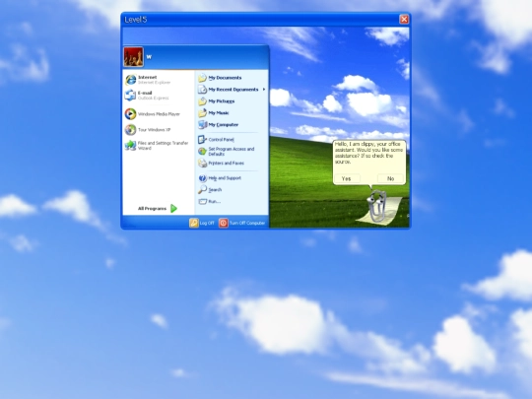
Task: Open the My Pictures folder icon
Action: pyautogui.click(x=203, y=101)
